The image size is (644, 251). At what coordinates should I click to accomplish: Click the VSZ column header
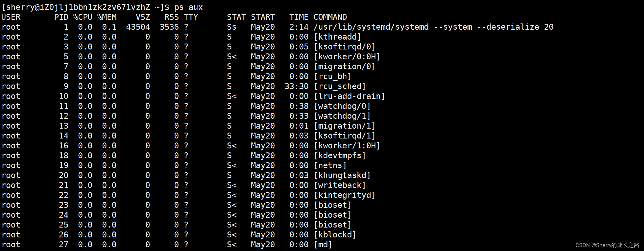pyautogui.click(x=143, y=17)
